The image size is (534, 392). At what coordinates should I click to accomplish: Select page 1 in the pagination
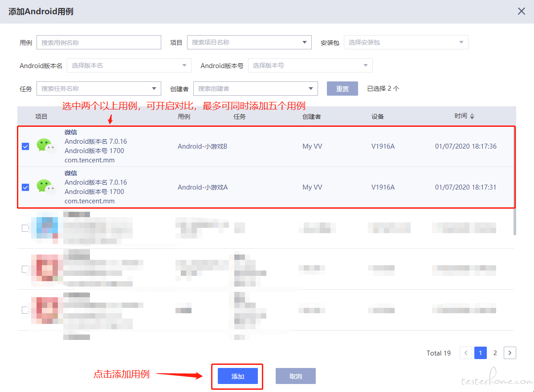coord(481,353)
